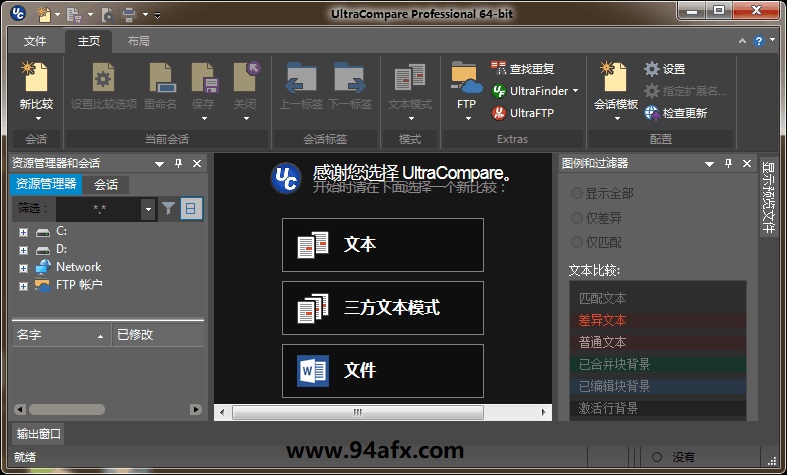Screen dimensions: 787x475
Task: Click the print icon in quick access toolbar
Action: 128,14
